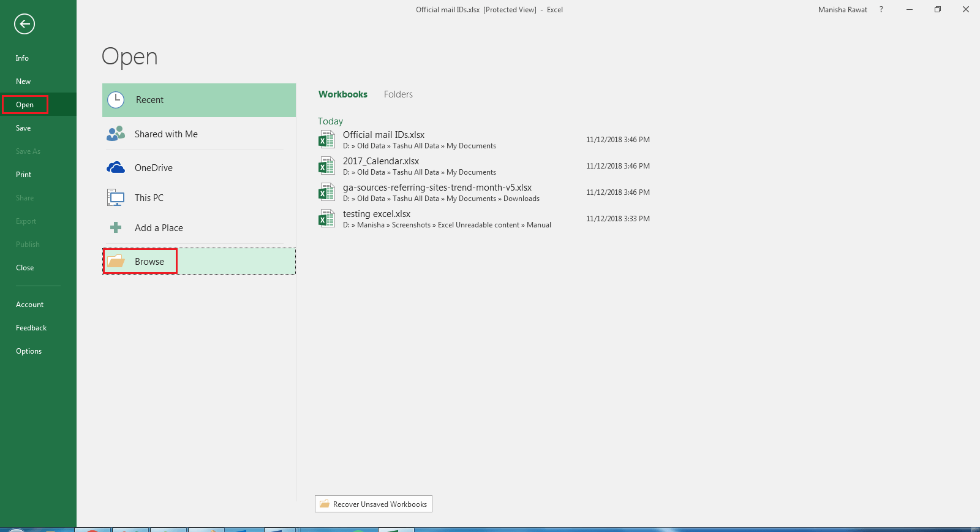Select Open in the backstage sidebar

click(38, 105)
